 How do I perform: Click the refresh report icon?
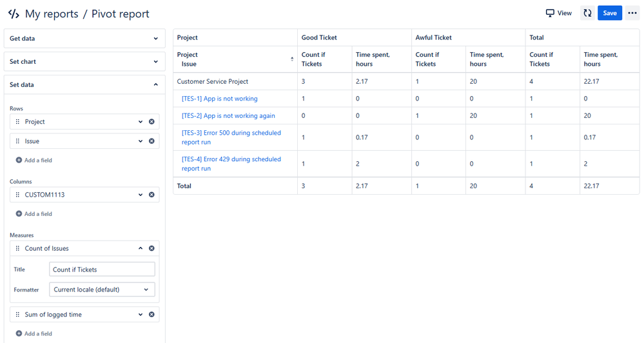(587, 13)
